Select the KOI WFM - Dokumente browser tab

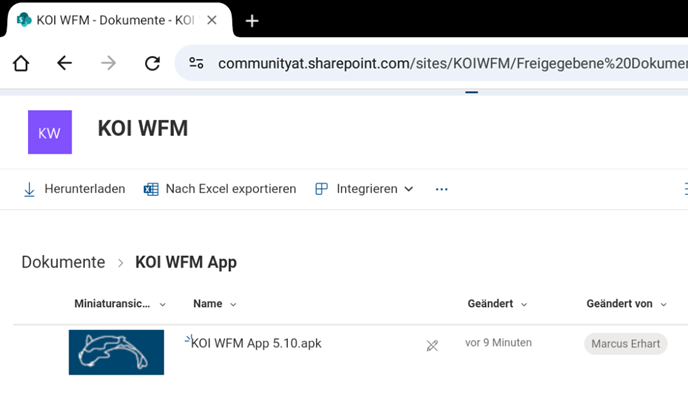pyautogui.click(x=118, y=20)
